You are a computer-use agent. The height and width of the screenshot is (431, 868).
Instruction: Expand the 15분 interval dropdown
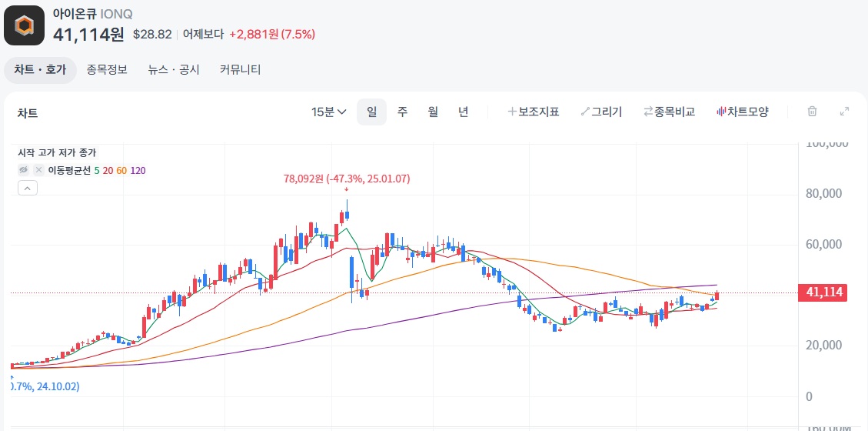coord(329,112)
